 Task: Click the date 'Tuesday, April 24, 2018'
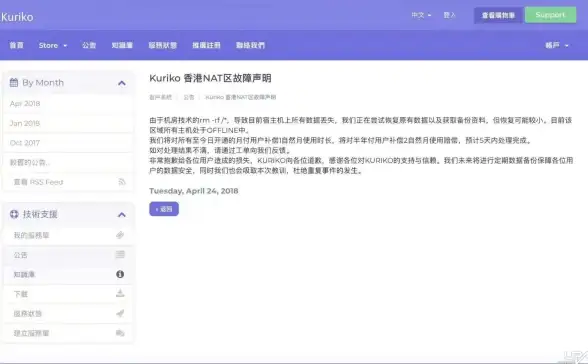pos(194,191)
